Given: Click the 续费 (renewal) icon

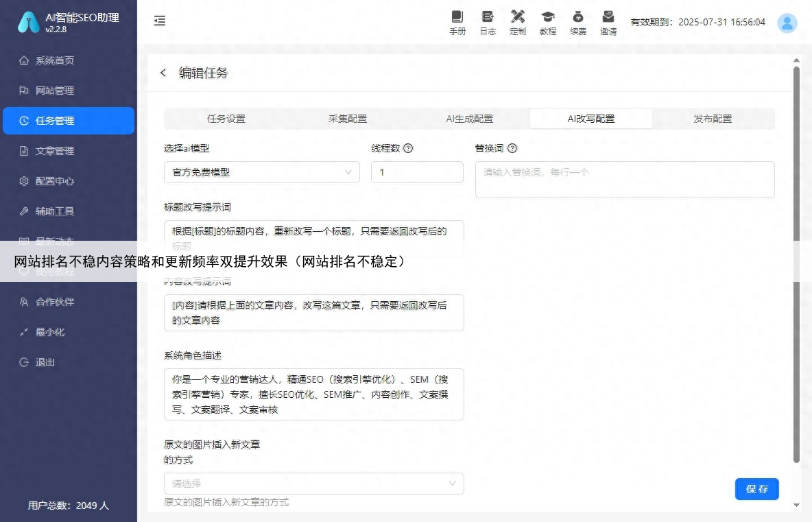Looking at the screenshot, I should click(x=578, y=23).
